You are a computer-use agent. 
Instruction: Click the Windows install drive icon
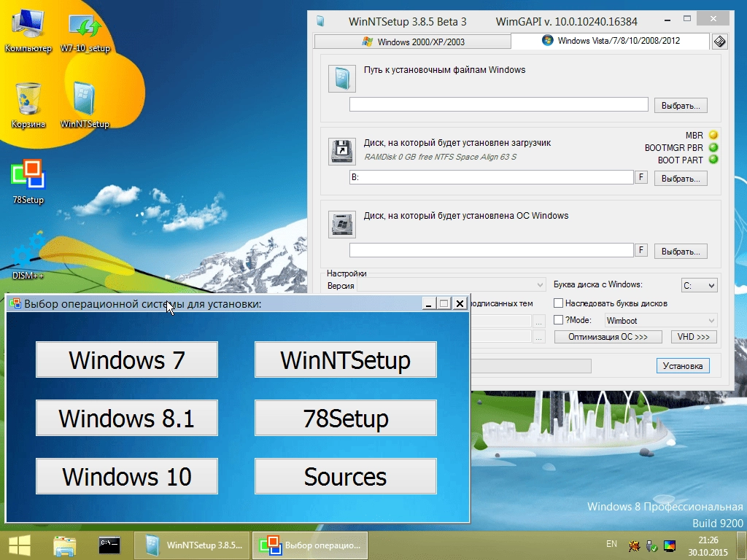[x=342, y=225]
